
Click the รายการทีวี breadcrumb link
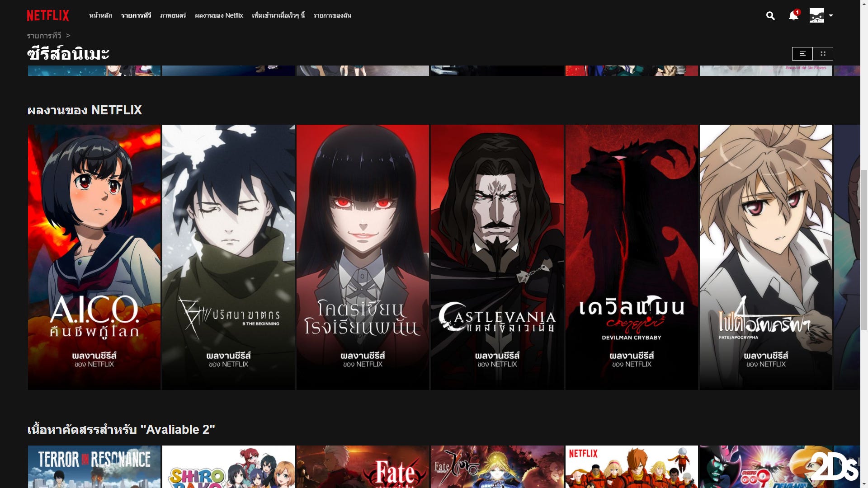point(44,36)
